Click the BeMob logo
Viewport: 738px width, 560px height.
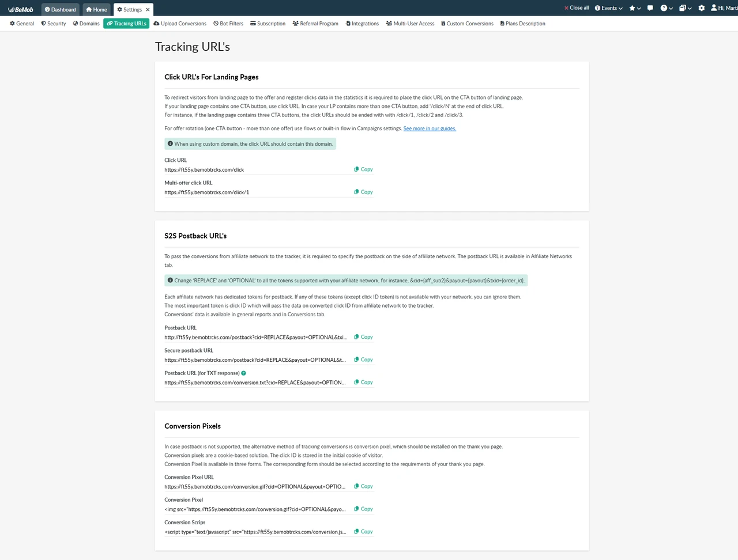[21, 9]
